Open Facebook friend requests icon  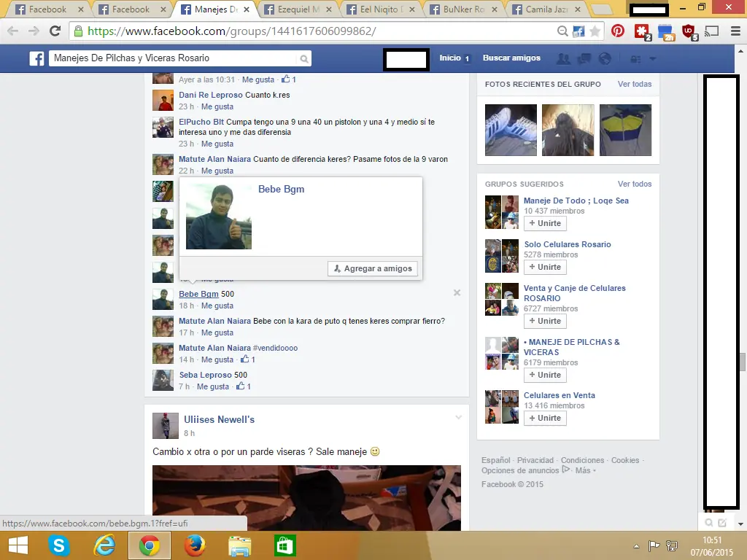[x=565, y=58]
